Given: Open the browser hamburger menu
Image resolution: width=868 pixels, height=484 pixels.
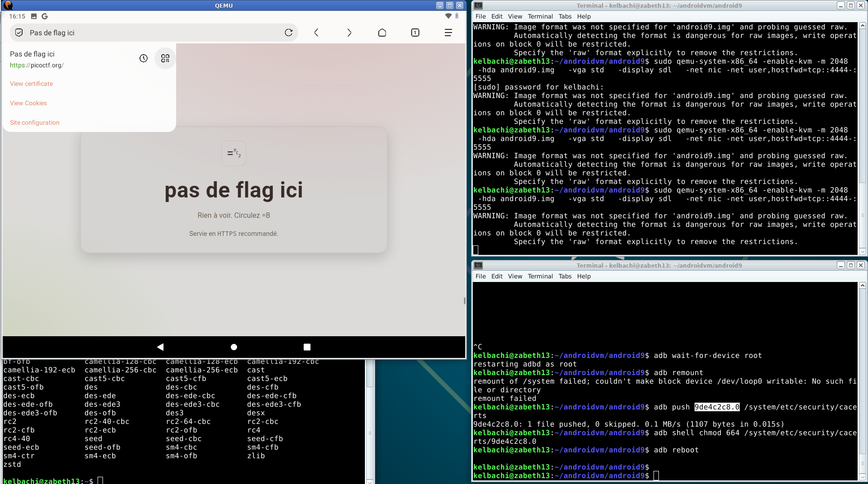Looking at the screenshot, I should pyautogui.click(x=448, y=33).
